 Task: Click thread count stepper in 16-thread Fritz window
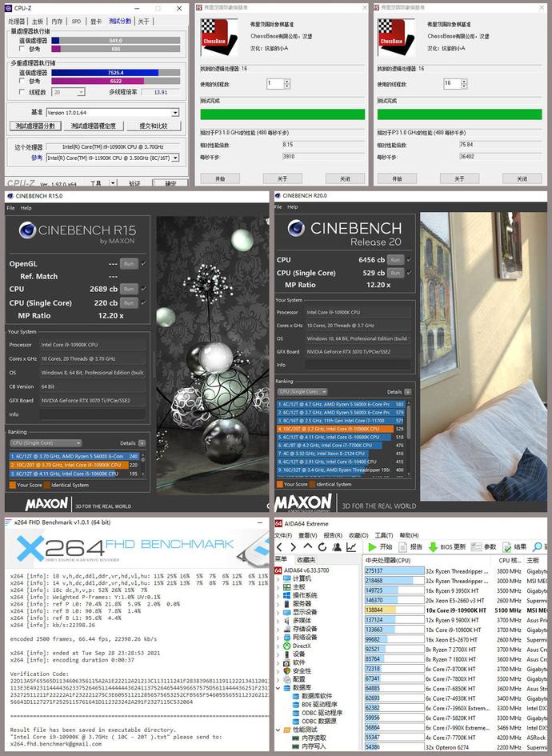pos(464,83)
